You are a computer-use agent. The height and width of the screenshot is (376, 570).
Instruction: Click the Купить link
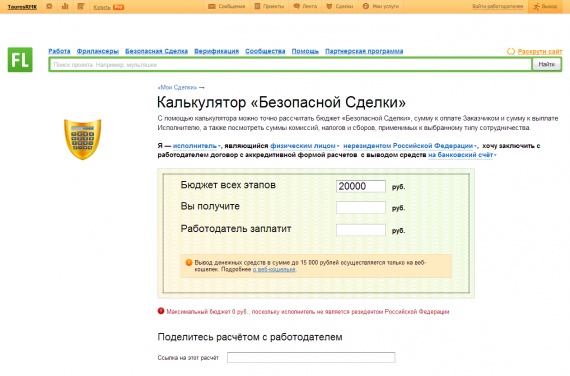pyautogui.click(x=102, y=7)
